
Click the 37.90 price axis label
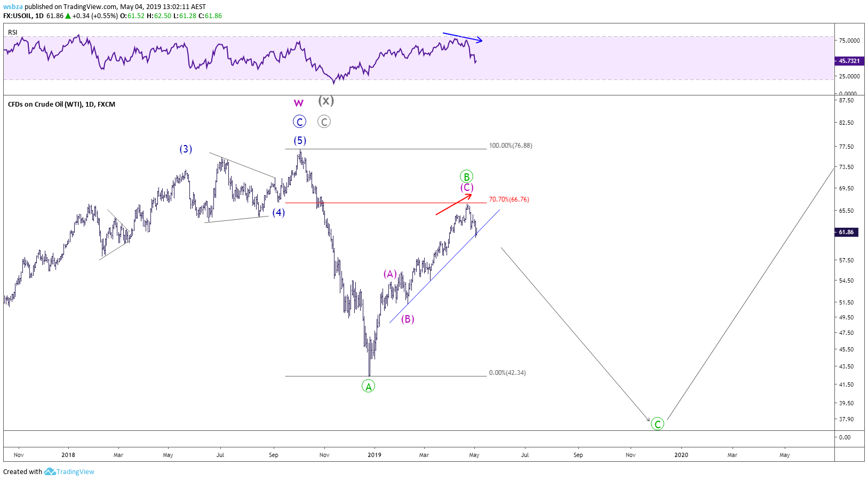coord(846,419)
